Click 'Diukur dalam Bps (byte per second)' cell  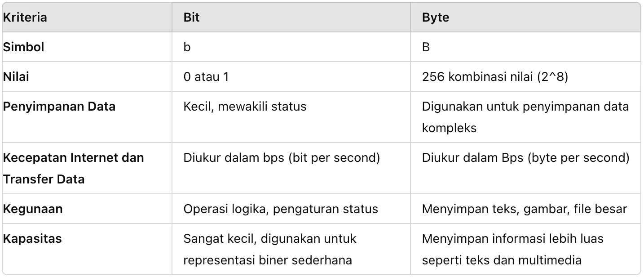525,158
